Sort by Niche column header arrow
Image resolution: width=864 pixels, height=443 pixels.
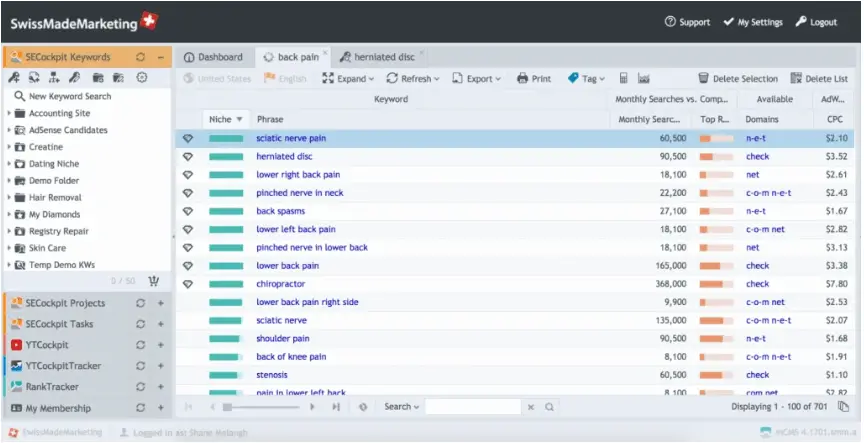[x=240, y=120]
